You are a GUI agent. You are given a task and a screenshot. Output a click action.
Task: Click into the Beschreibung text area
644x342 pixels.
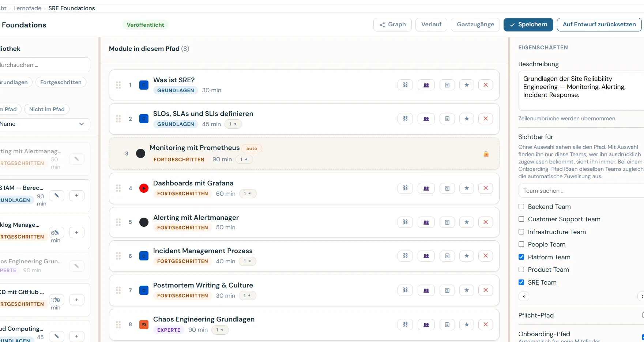[581, 91]
